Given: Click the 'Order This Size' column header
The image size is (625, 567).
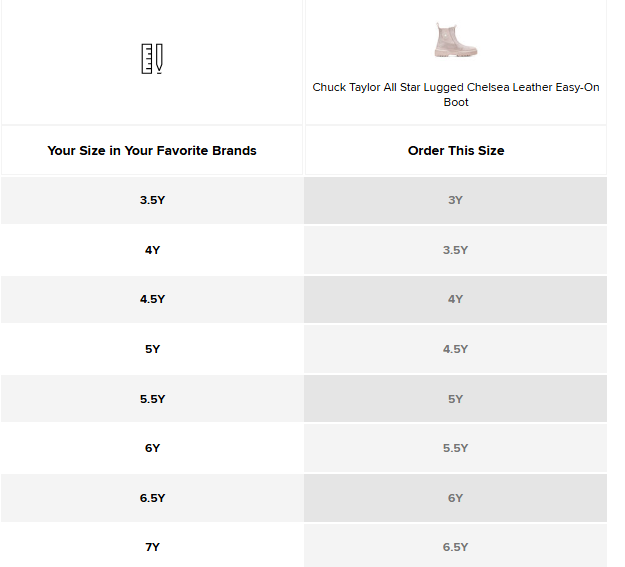Looking at the screenshot, I should point(456,151).
